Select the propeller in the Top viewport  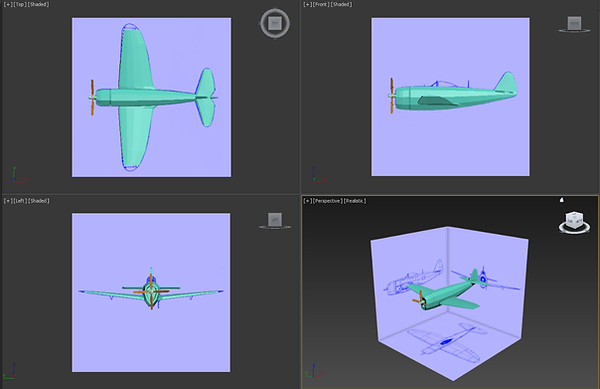click(x=92, y=98)
